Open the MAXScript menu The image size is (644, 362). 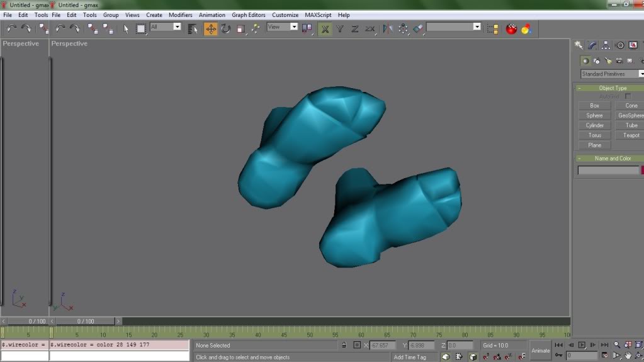pyautogui.click(x=318, y=14)
